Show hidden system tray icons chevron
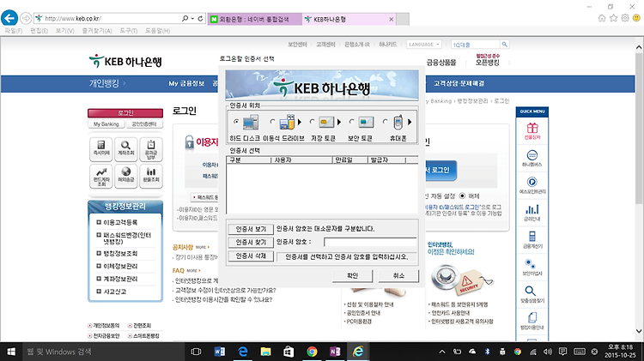The image size is (644, 361). coord(442,352)
